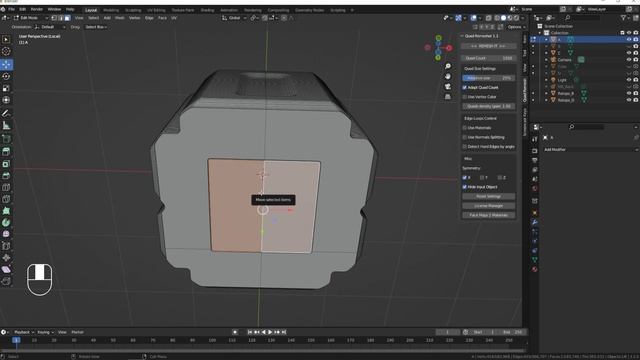
Task: Switch to the UV Editing workspace tab
Action: (x=156, y=10)
